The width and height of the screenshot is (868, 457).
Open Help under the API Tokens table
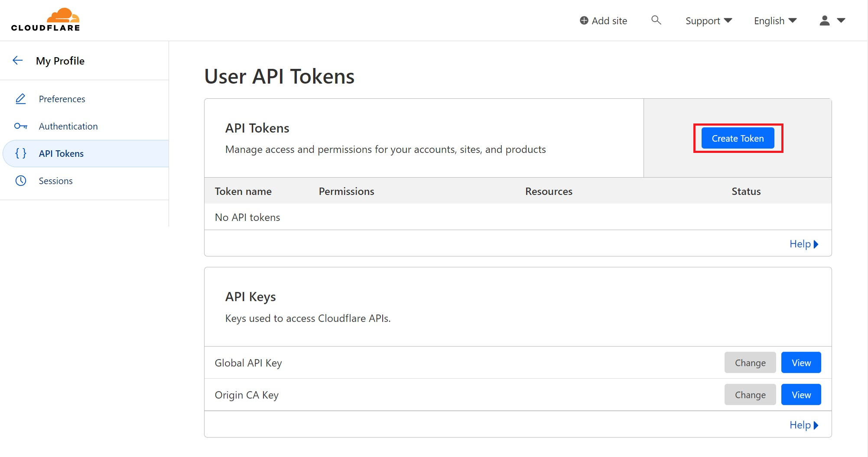(x=803, y=243)
